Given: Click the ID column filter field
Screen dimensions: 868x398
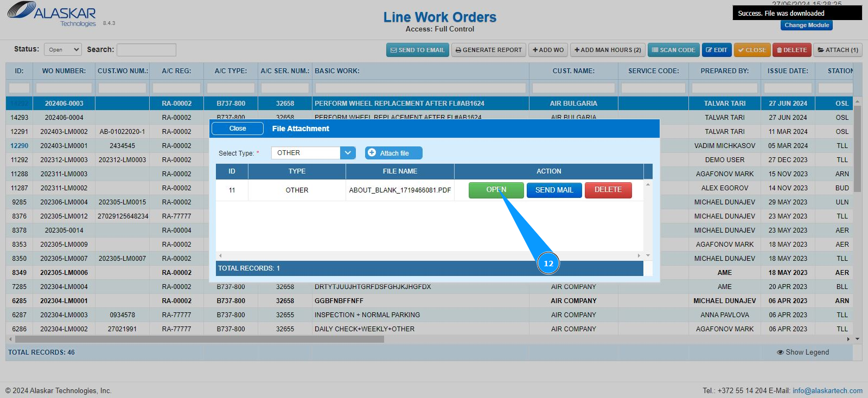Looking at the screenshot, I should [20, 88].
